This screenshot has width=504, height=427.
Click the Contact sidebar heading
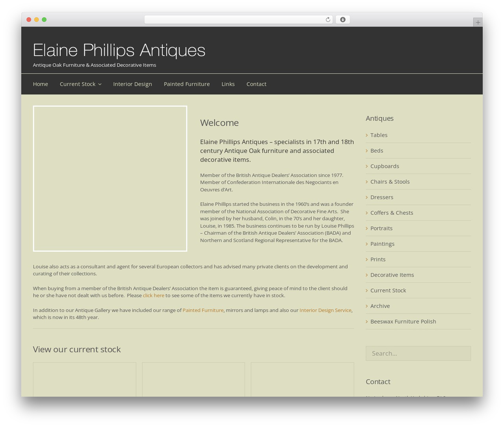(378, 382)
